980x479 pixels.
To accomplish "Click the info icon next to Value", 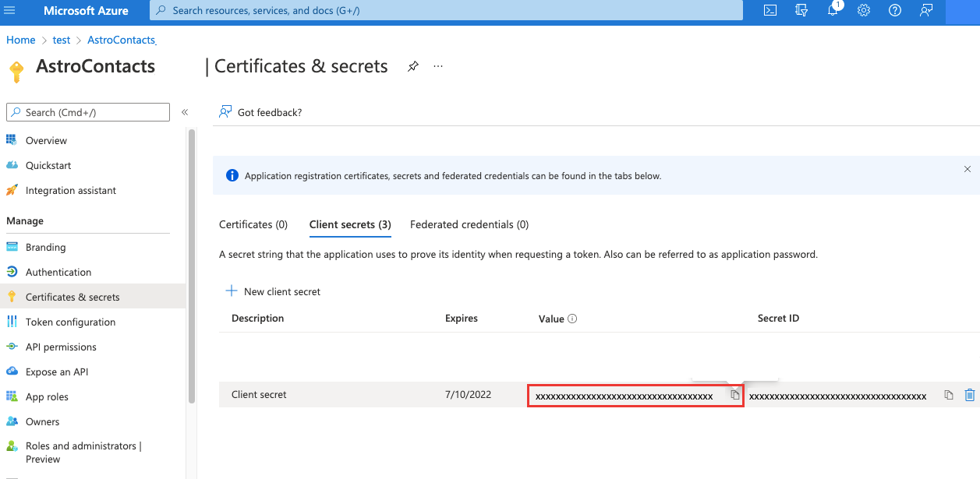I will (x=572, y=319).
